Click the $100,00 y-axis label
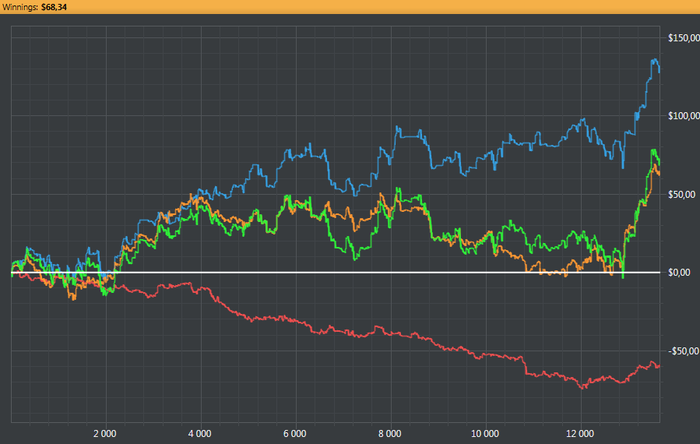The image size is (700, 444). coord(684,116)
